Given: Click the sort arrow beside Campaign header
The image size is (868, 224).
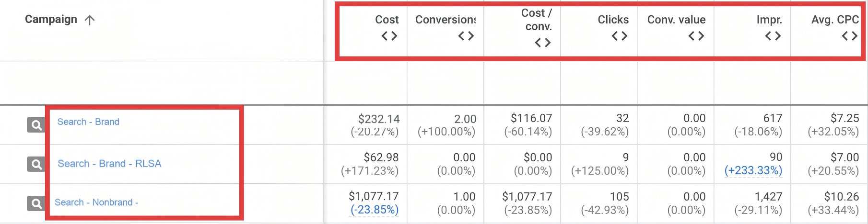Looking at the screenshot, I should tap(90, 20).
